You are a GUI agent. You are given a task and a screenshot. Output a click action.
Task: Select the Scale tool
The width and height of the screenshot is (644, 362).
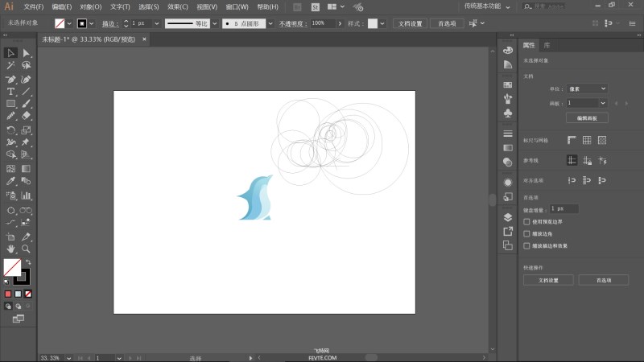[x=26, y=130]
